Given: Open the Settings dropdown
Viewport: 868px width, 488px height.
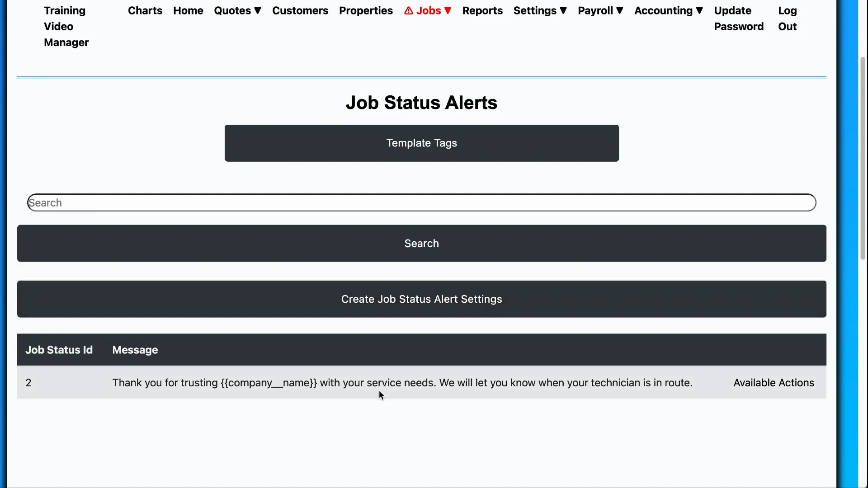Looking at the screenshot, I should point(540,10).
